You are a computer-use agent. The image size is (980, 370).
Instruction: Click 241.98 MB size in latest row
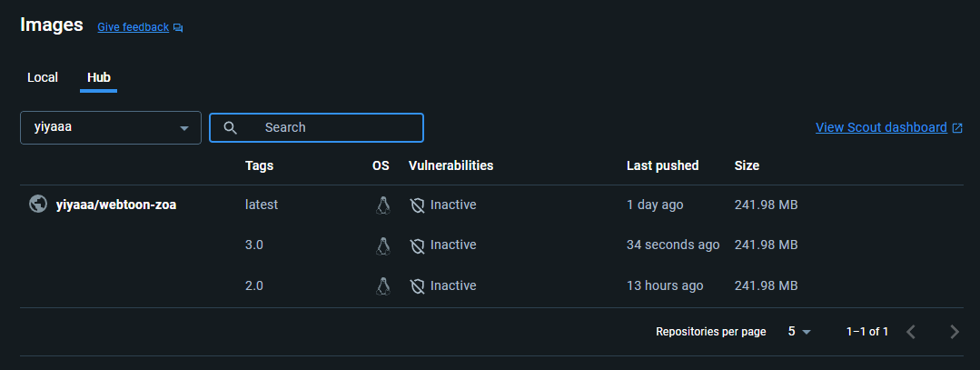click(767, 205)
